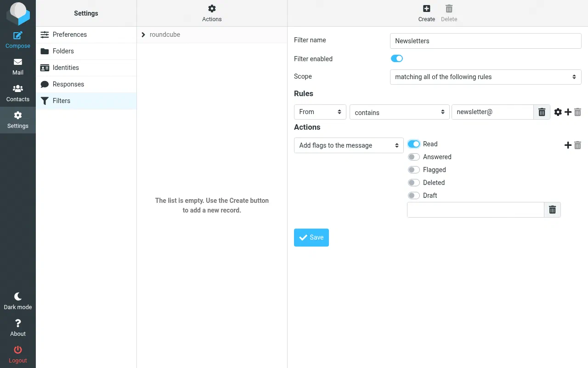Open the Identities section
This screenshot has height=368, width=588.
pyautogui.click(x=86, y=68)
